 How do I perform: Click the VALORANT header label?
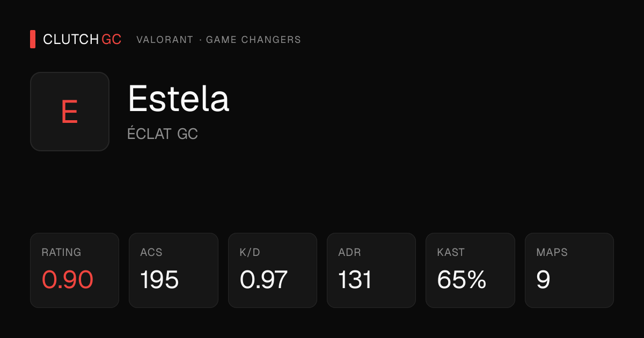165,40
